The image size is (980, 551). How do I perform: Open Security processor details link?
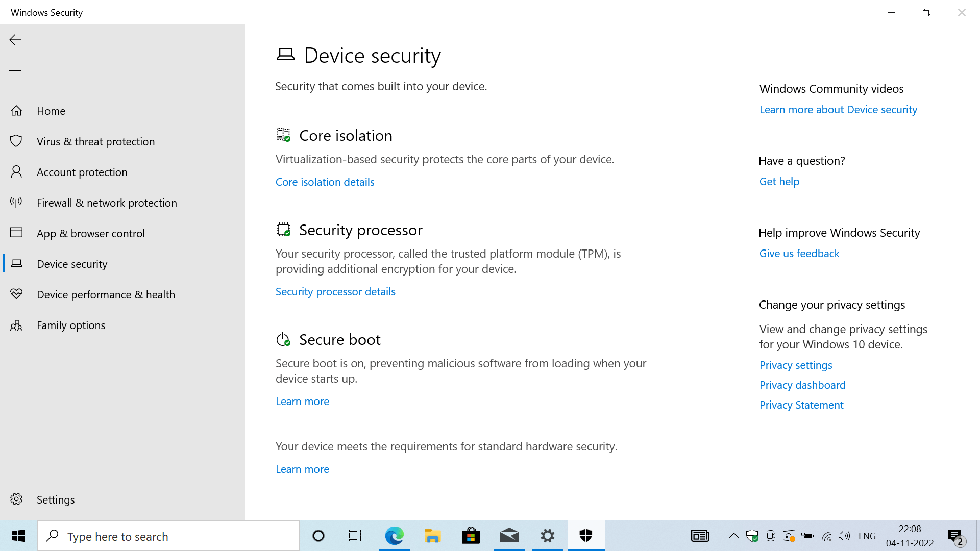(x=335, y=292)
